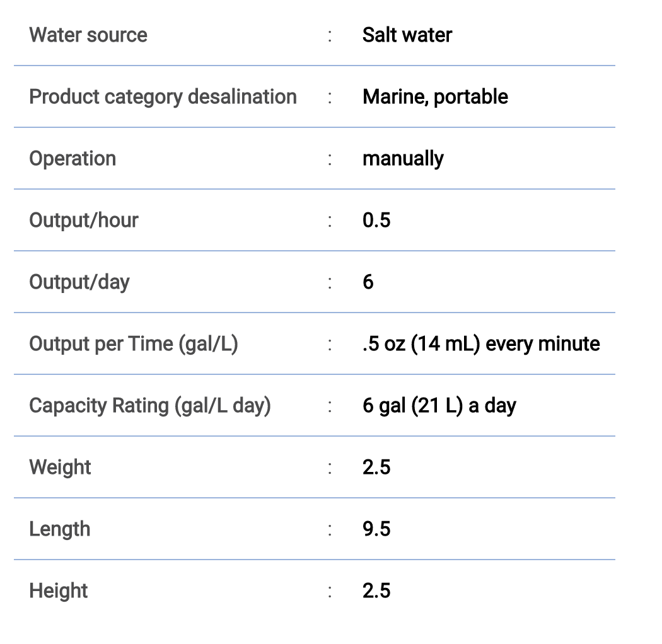Select the 14 mL every minute value

[x=481, y=344]
